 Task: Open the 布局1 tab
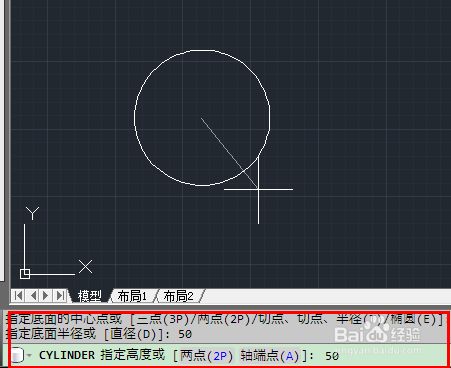(x=132, y=296)
